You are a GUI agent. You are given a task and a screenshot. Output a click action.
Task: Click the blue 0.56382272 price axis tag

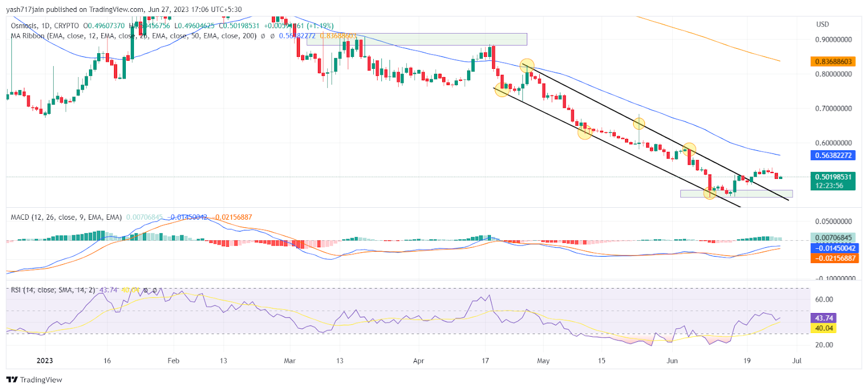coord(833,155)
